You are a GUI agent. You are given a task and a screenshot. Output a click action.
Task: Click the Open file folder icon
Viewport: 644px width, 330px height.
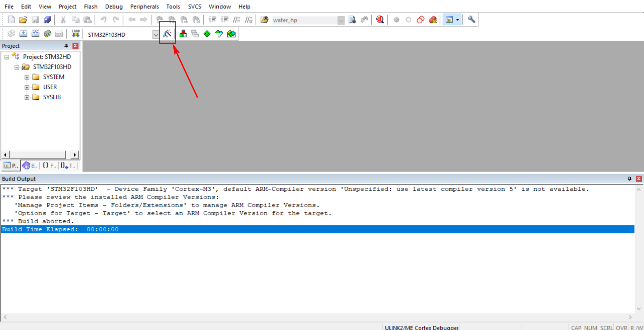23,20
